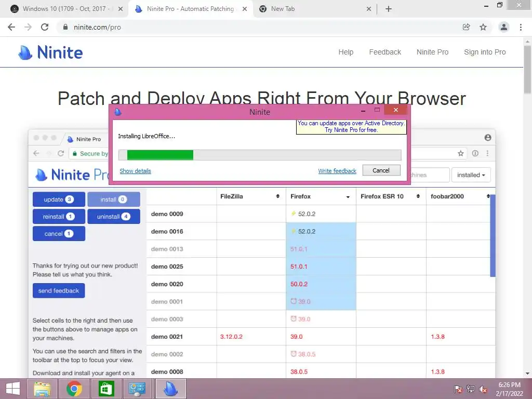Bookmark this page with the star icon
The image size is (532, 399).
click(x=483, y=27)
